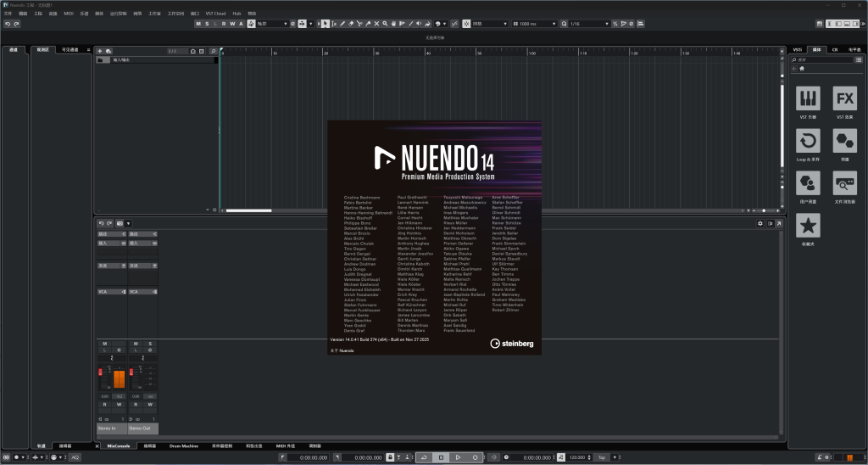
Task: Open MixConsole settings gear
Action: coord(760,223)
